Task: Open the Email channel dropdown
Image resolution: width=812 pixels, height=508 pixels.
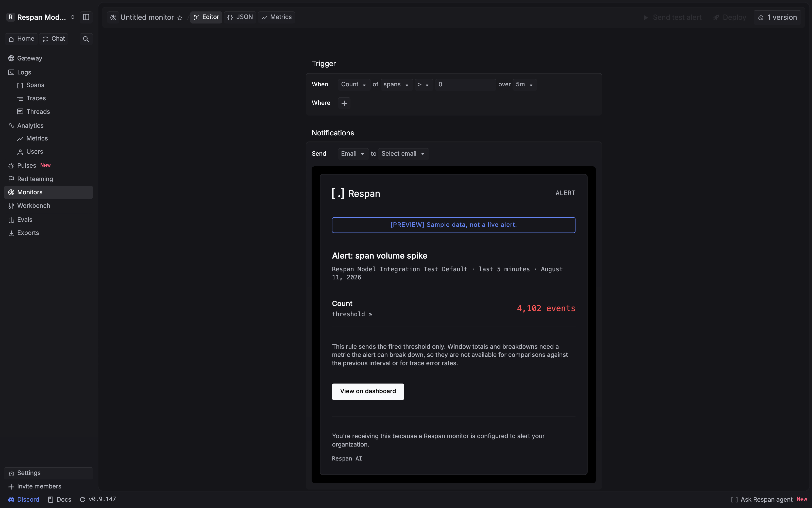Action: point(353,154)
